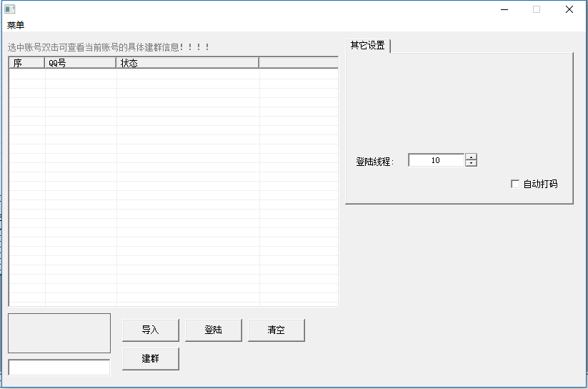Click the 登陆线程 label

tap(374, 162)
